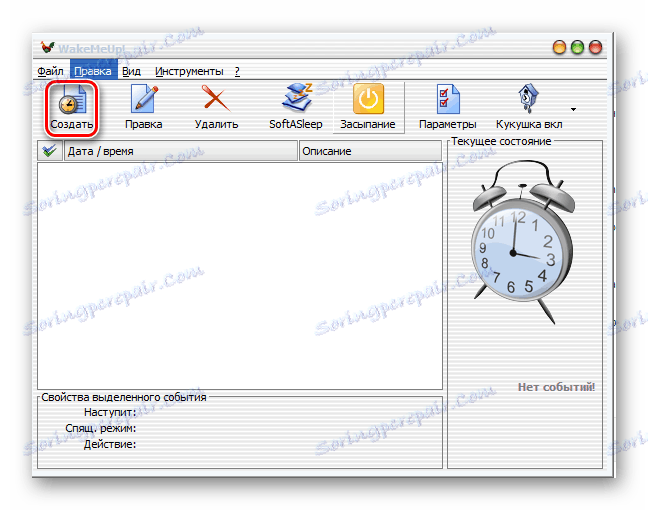Open the Вид menu
This screenshot has height=510, width=648.
click(x=131, y=71)
